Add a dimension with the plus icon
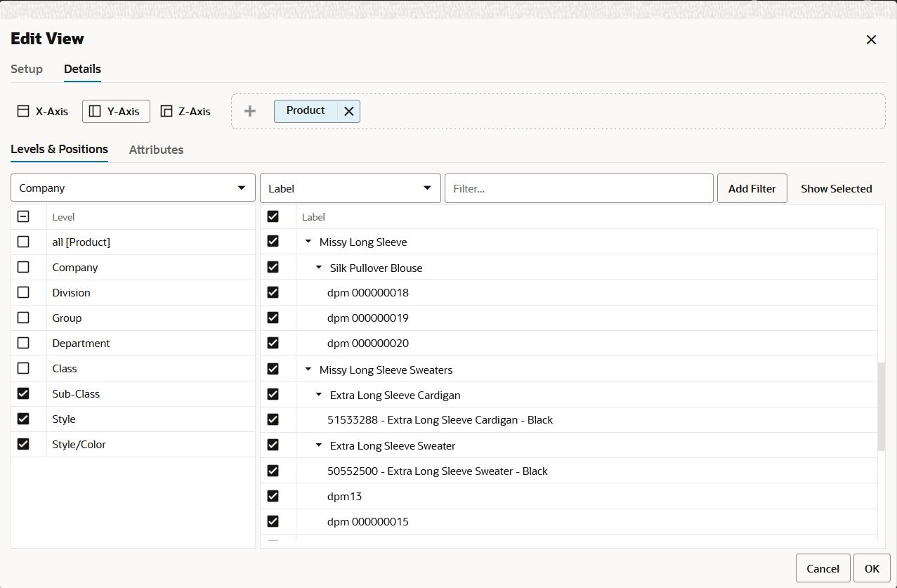 point(249,111)
